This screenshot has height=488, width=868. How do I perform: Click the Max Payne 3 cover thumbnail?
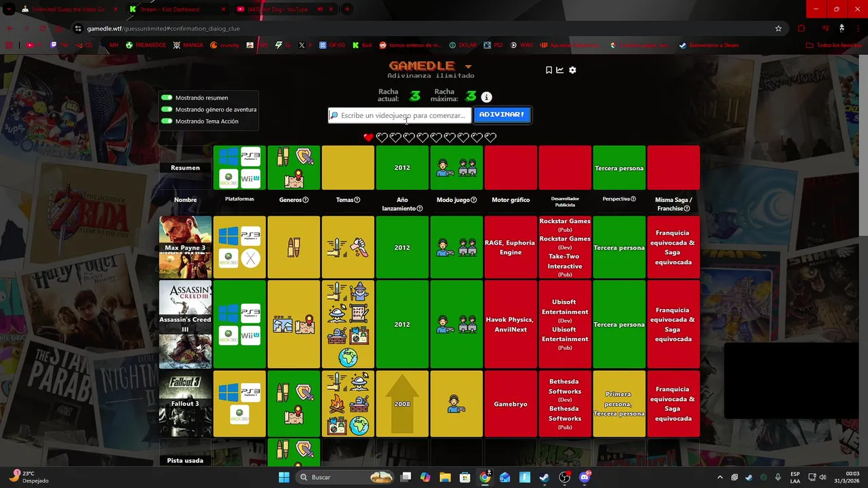185,247
